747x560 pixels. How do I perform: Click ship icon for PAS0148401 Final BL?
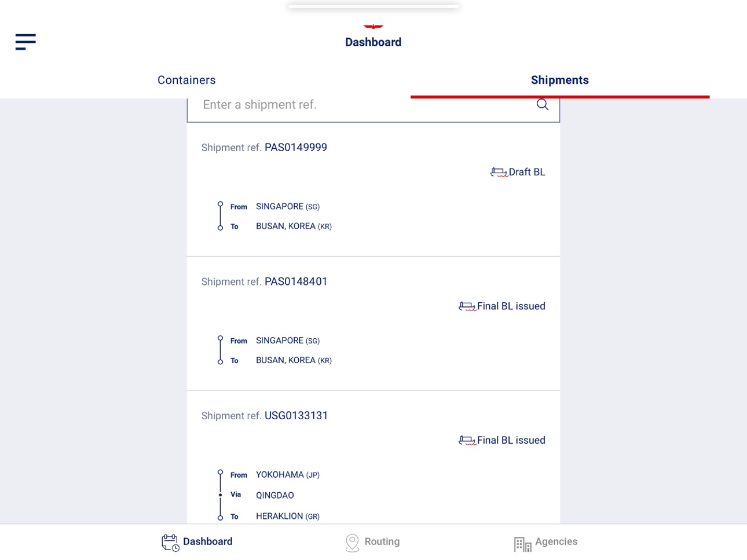point(467,306)
